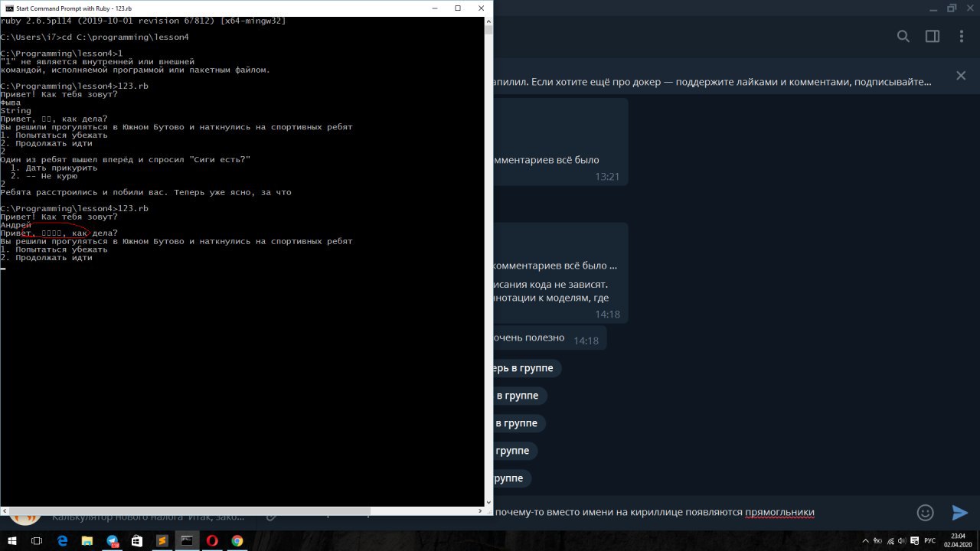Screen dimensions: 980x551
Task: Open Task View from the taskbar
Action: pyautogui.click(x=37, y=540)
